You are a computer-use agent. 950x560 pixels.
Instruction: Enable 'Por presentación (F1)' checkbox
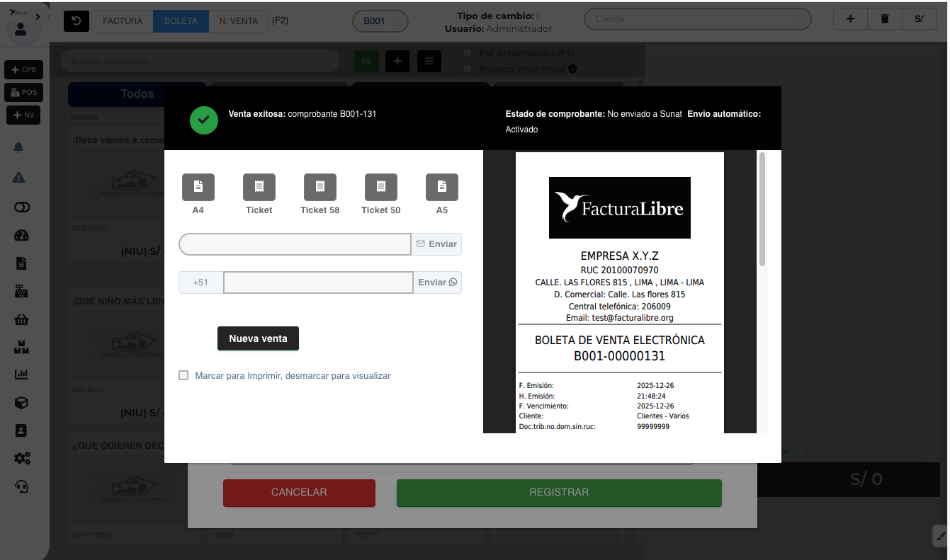pyautogui.click(x=468, y=52)
